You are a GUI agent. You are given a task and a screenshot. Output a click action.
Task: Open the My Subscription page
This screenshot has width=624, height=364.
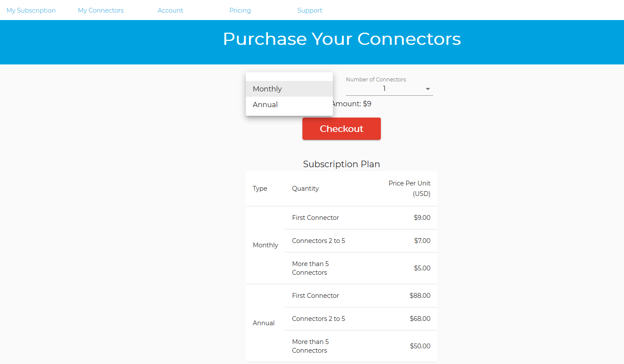31,10
